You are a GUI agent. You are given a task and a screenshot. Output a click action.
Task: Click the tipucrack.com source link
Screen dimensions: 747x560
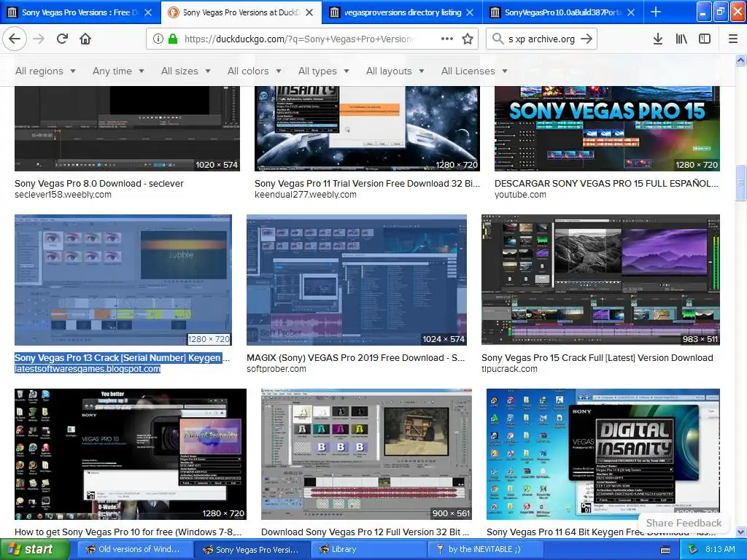(x=509, y=368)
